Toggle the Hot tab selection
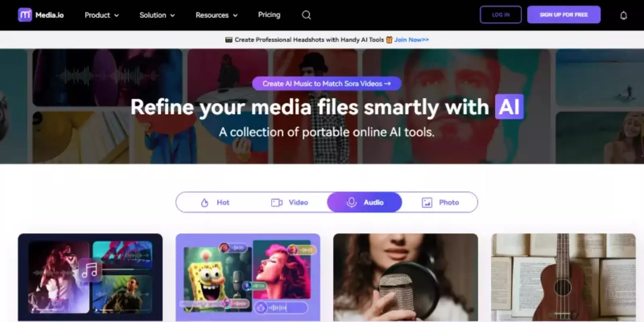644x322 pixels. tap(213, 202)
